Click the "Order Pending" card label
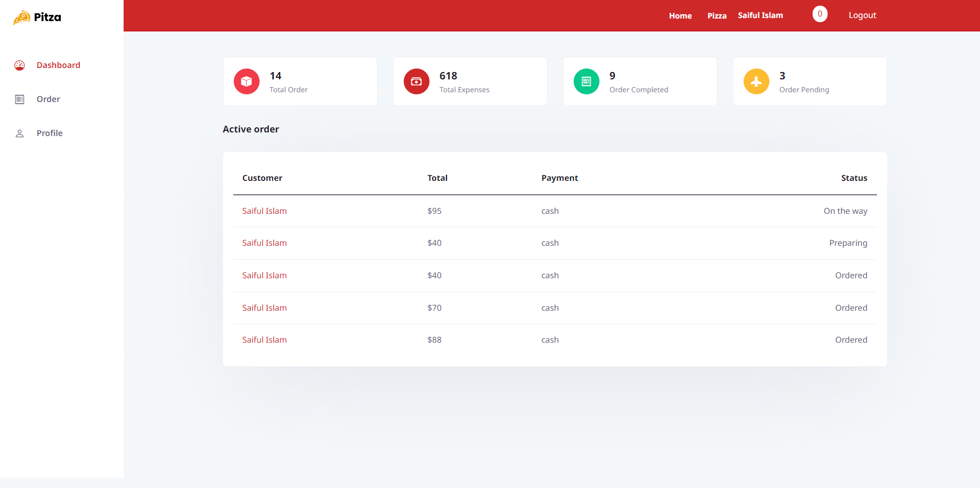The height and width of the screenshot is (488, 980). (804, 90)
